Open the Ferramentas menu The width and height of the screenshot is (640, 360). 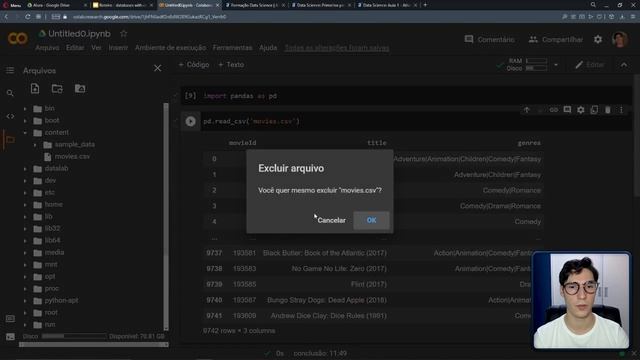coord(232,48)
